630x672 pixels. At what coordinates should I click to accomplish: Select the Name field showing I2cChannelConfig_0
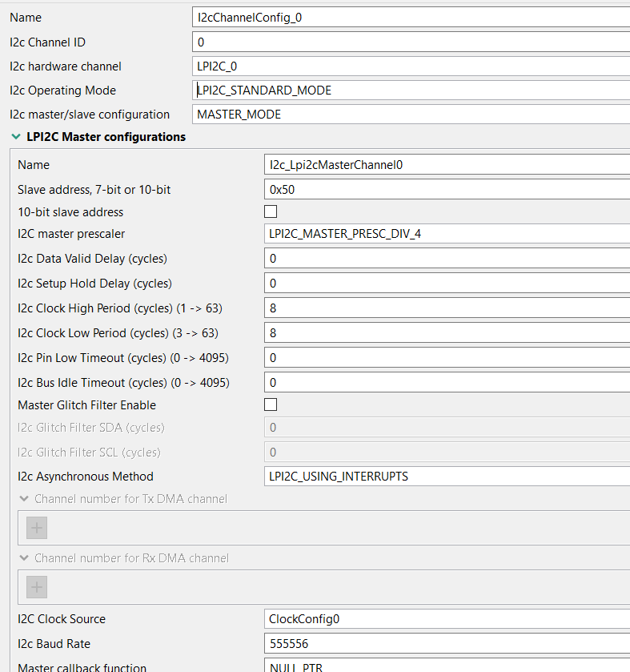click(x=400, y=16)
